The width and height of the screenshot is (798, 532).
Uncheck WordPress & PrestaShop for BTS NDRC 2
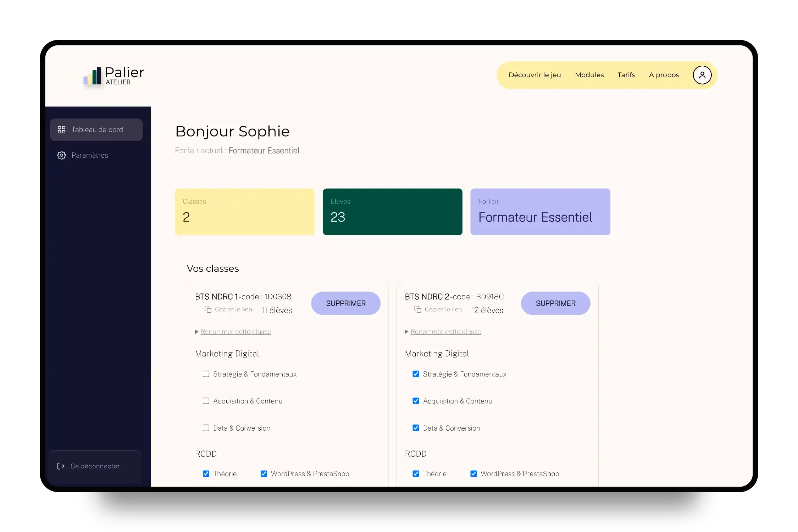pos(473,473)
